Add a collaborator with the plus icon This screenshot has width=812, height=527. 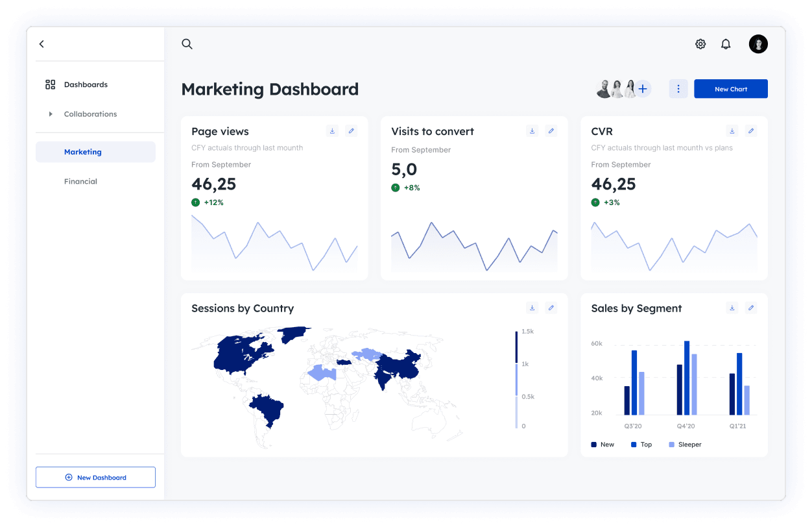click(x=643, y=89)
